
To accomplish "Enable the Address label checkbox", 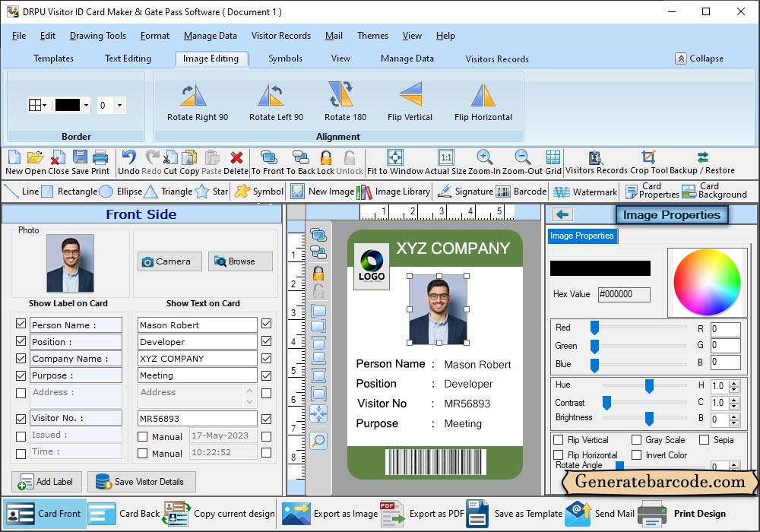I will pyautogui.click(x=21, y=393).
